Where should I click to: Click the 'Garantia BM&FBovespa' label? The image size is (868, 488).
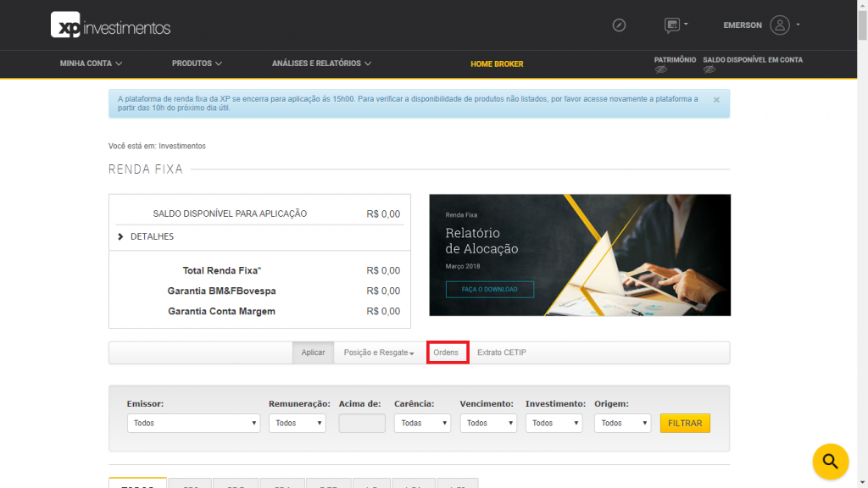click(221, 291)
